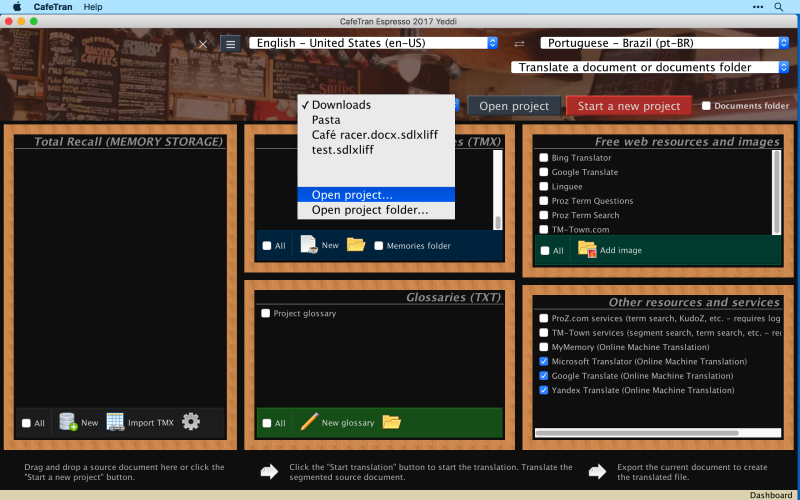Screen dimensions: 800x500
Task: Open target language Portuguese dropdown
Action: tap(665, 43)
